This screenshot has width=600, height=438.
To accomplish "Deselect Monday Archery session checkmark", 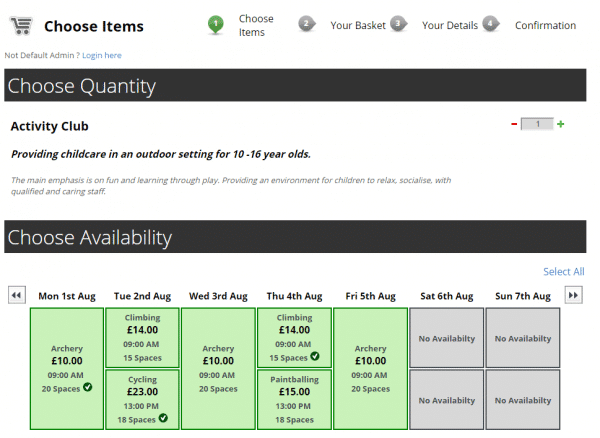I will (x=88, y=387).
